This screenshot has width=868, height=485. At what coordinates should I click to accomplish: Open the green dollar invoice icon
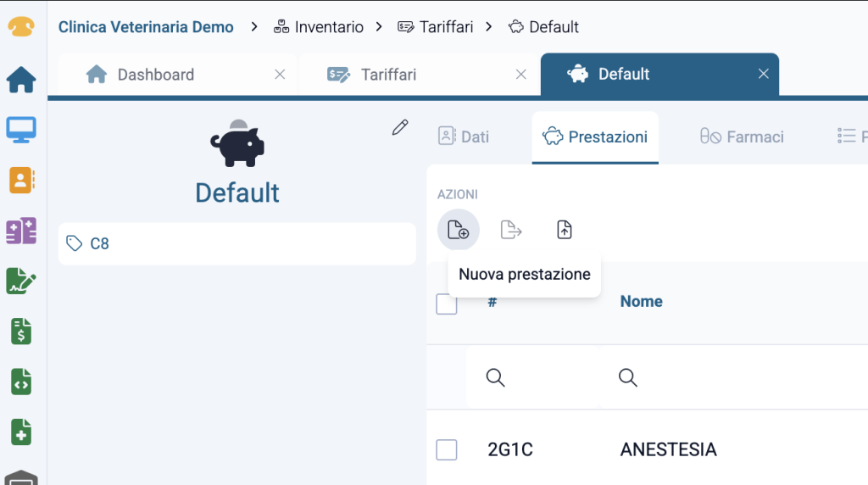tap(21, 331)
